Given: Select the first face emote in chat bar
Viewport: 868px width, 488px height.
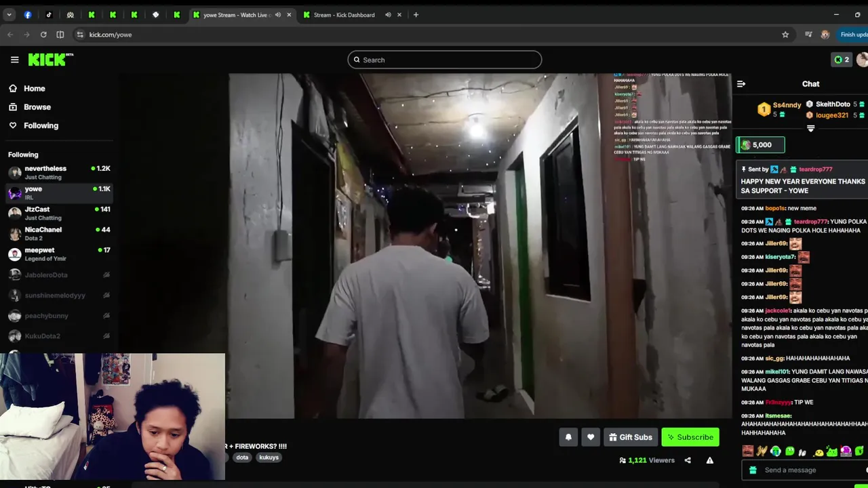Looking at the screenshot, I should tap(747, 451).
